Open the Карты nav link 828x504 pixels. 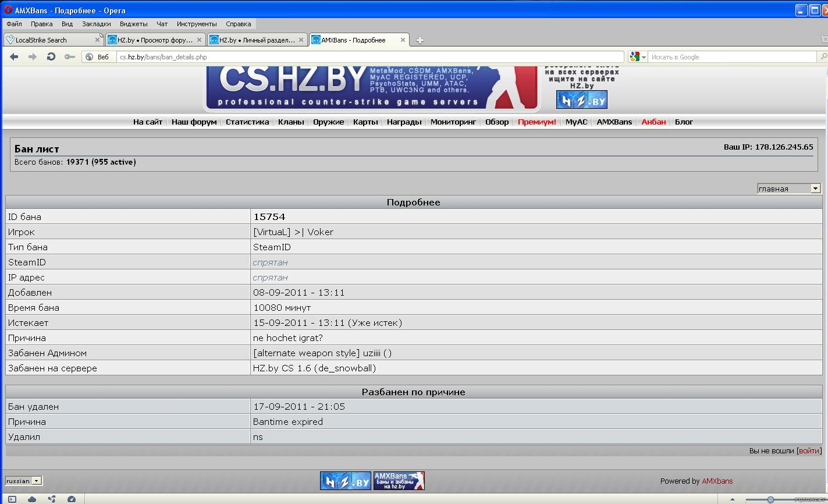[365, 122]
